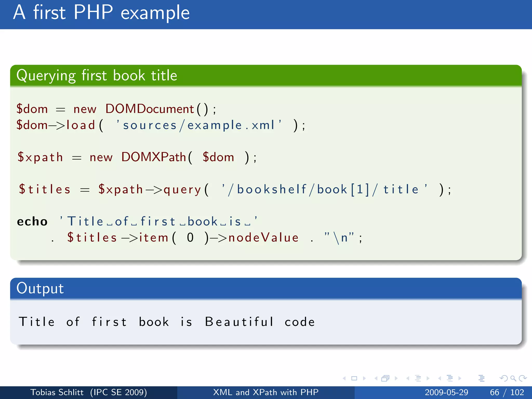Click the subsection navigation lines icon
532x399 pixels.
(x=418, y=378)
